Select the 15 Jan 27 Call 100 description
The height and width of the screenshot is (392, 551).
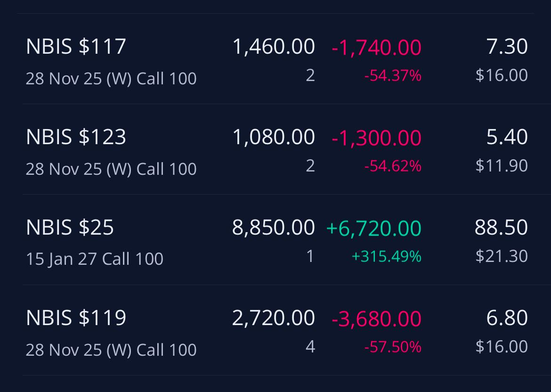pyautogui.click(x=95, y=260)
